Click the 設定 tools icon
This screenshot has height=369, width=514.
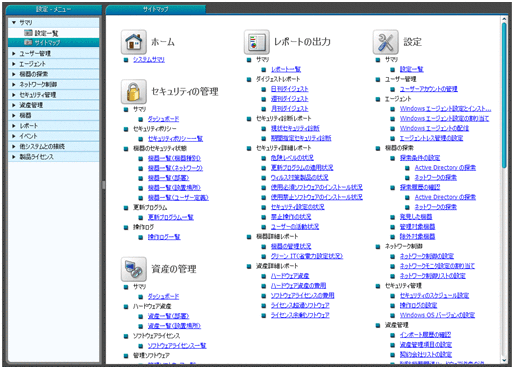(x=386, y=42)
